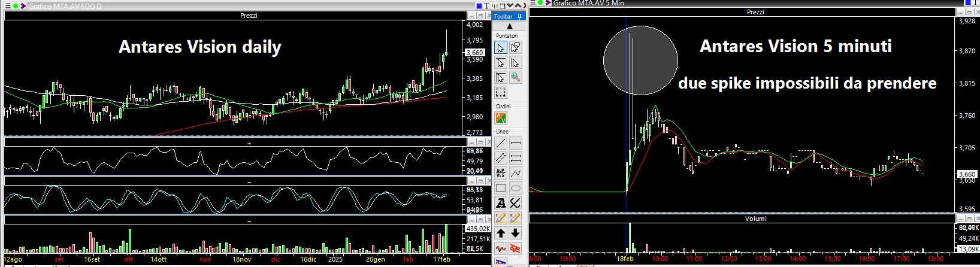Click the Prezzi header of the daily chart

[x=248, y=16]
